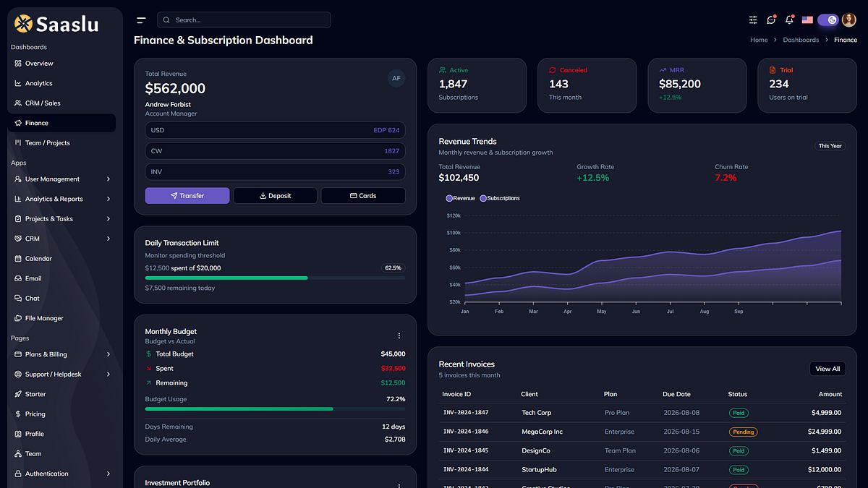Click the magnifier icon in search bar
This screenshot has height=488, width=868.
(x=167, y=20)
